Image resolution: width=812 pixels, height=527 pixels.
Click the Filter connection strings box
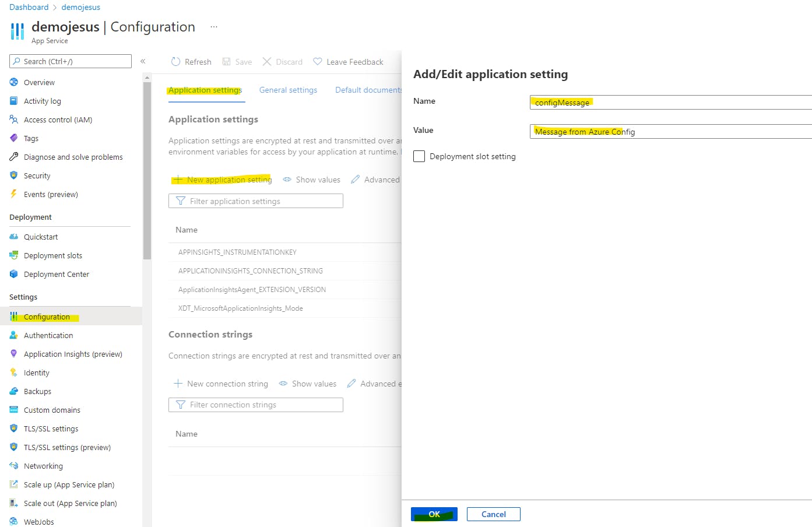point(256,405)
